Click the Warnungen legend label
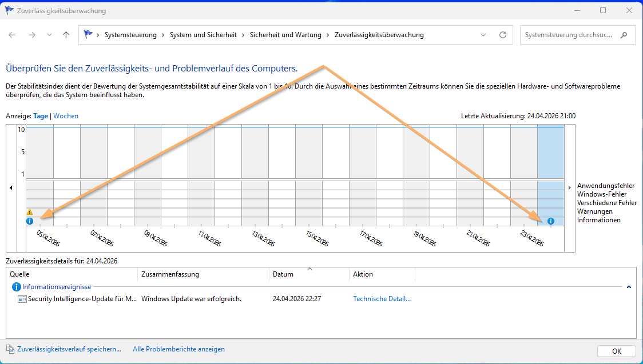 point(595,211)
